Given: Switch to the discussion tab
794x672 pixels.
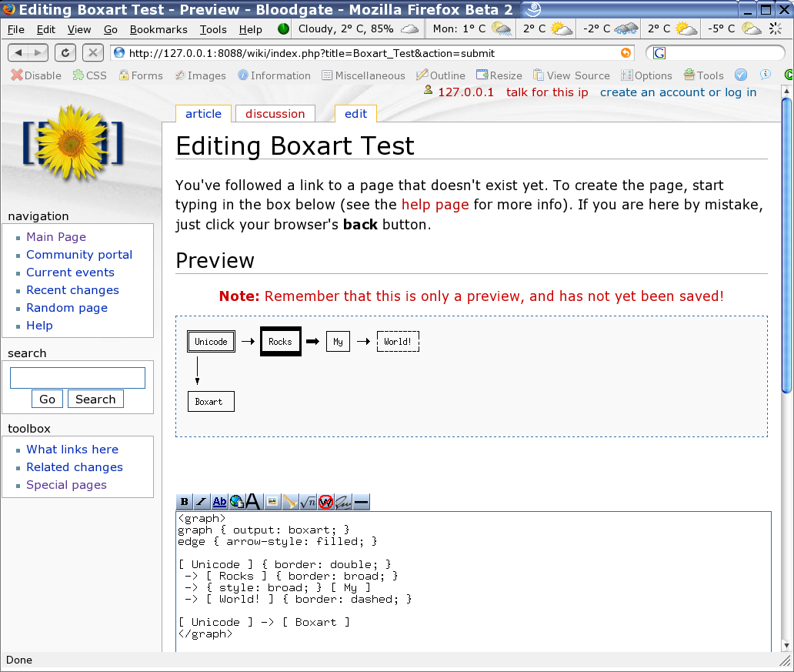Looking at the screenshot, I should click(x=275, y=114).
